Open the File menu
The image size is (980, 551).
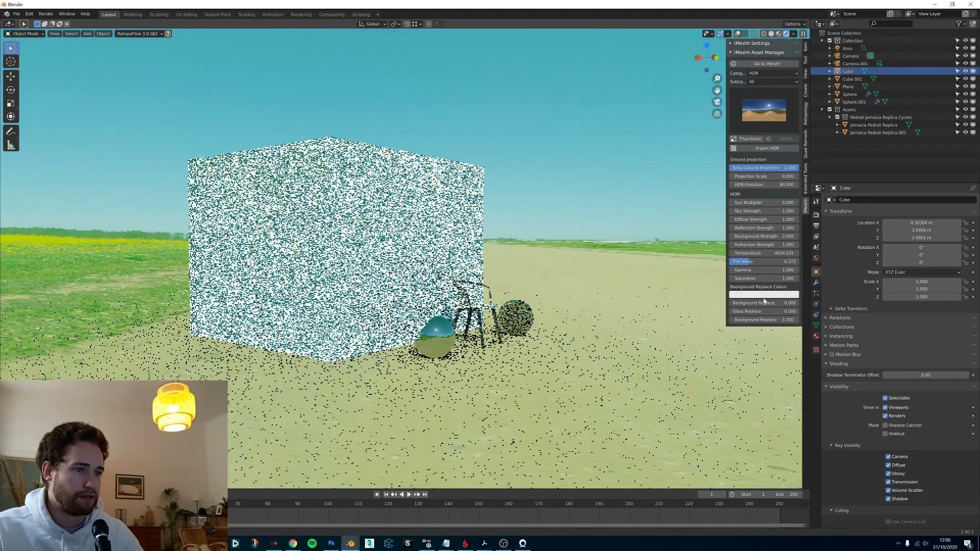coord(16,14)
